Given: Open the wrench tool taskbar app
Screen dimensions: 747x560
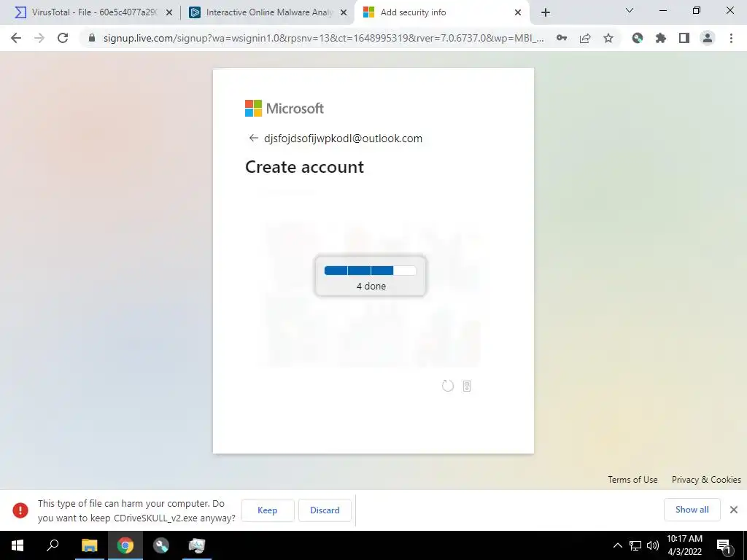Looking at the screenshot, I should pyautogui.click(x=161, y=545).
